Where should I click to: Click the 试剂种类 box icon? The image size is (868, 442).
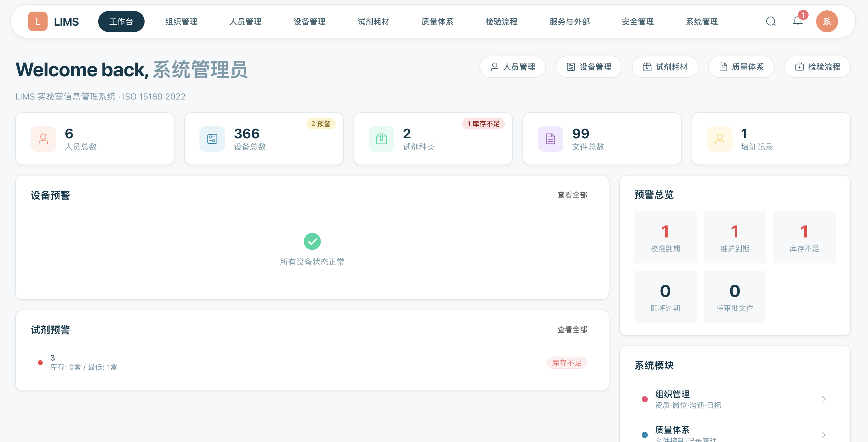382,139
